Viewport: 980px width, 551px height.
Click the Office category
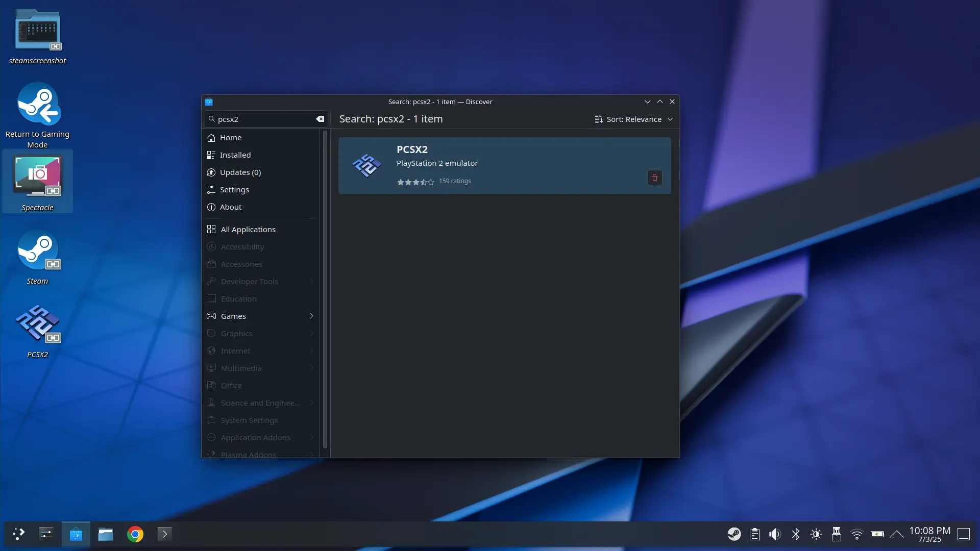(x=261, y=386)
